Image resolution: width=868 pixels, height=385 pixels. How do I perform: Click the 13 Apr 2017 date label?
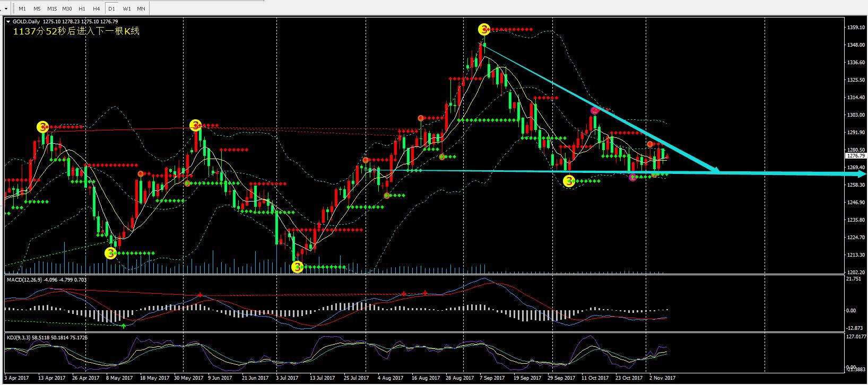52,378
